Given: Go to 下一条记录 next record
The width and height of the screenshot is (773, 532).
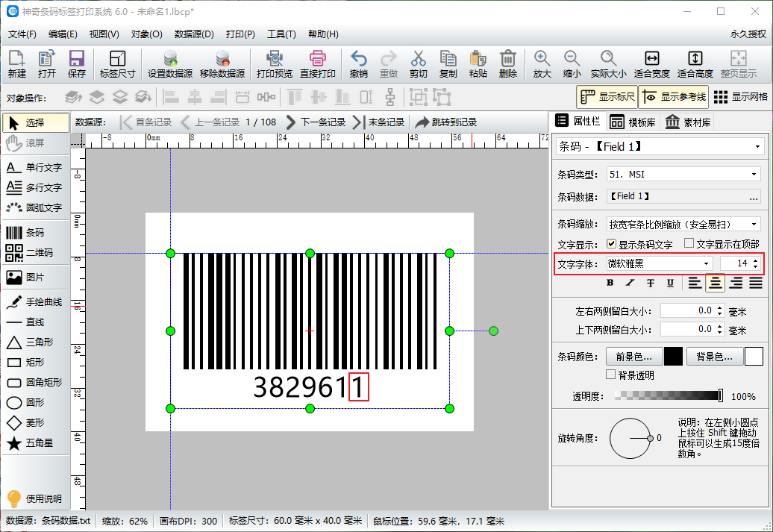Looking at the screenshot, I should [x=316, y=122].
